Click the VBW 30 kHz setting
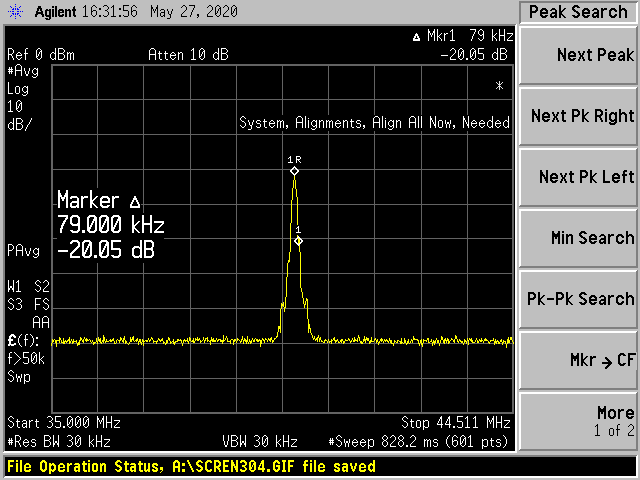 click(259, 441)
